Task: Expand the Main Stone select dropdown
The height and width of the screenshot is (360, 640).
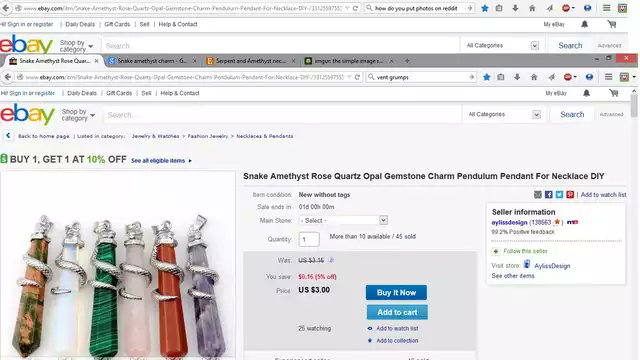Action: 343,220
